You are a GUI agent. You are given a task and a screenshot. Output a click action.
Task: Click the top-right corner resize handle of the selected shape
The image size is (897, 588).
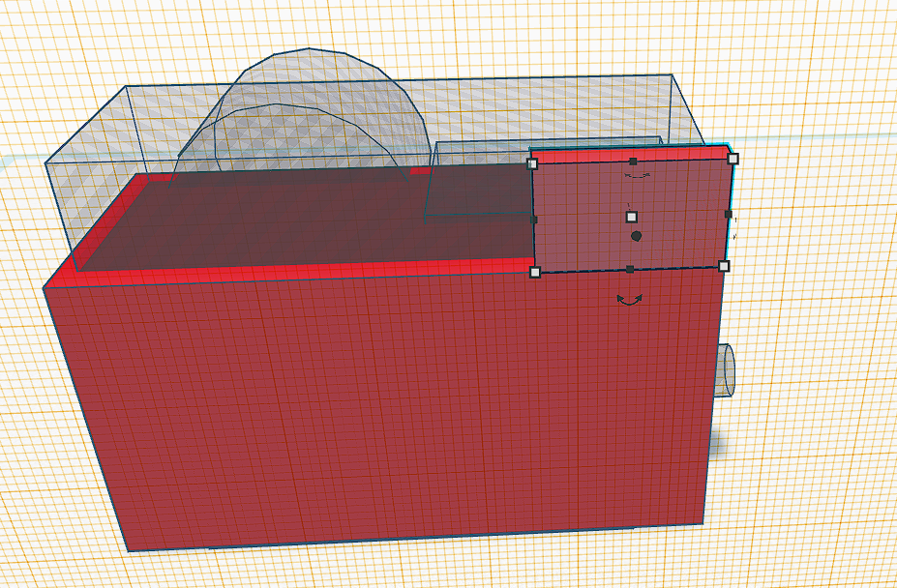click(x=733, y=159)
